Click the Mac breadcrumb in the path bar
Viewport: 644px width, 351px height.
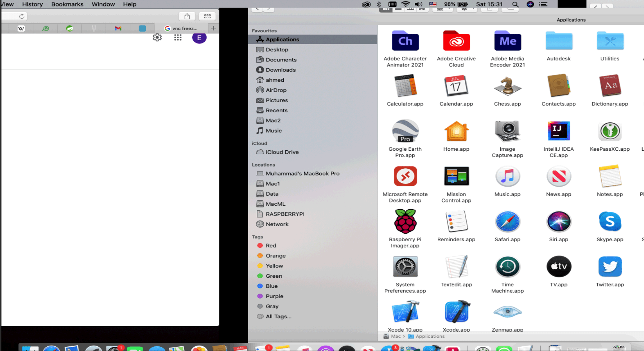tap(395, 336)
